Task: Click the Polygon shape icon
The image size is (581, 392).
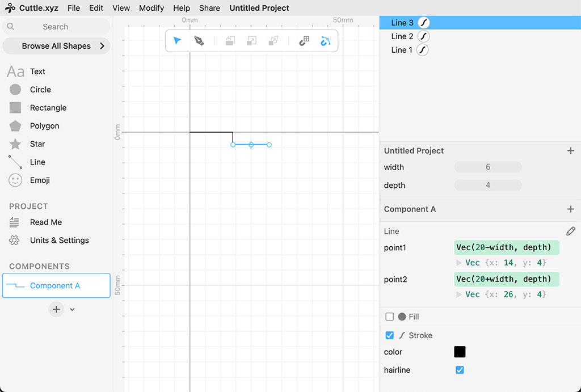Action: [15, 126]
